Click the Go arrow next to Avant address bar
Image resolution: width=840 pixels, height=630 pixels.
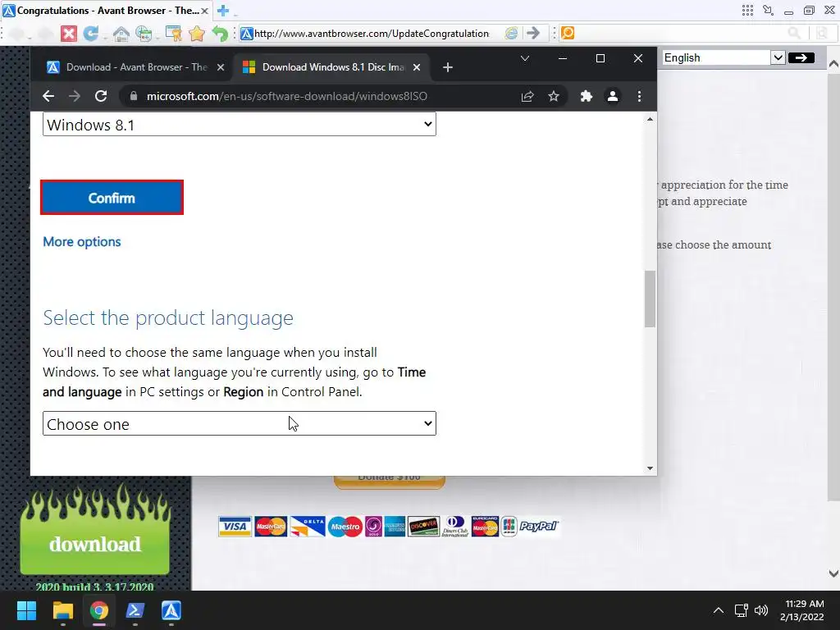(x=533, y=33)
